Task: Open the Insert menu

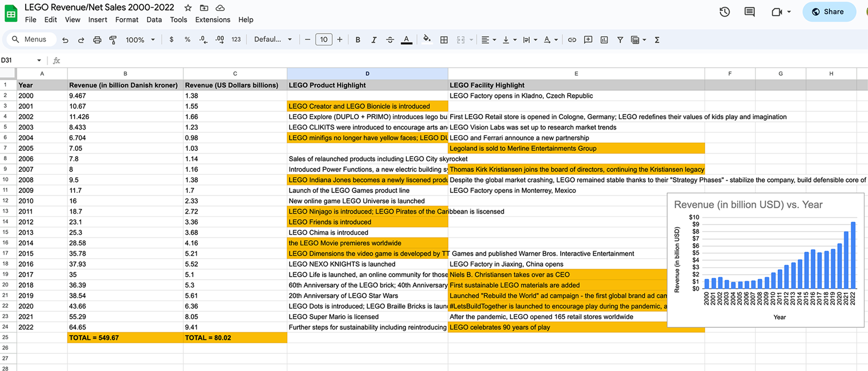Action: click(98, 19)
